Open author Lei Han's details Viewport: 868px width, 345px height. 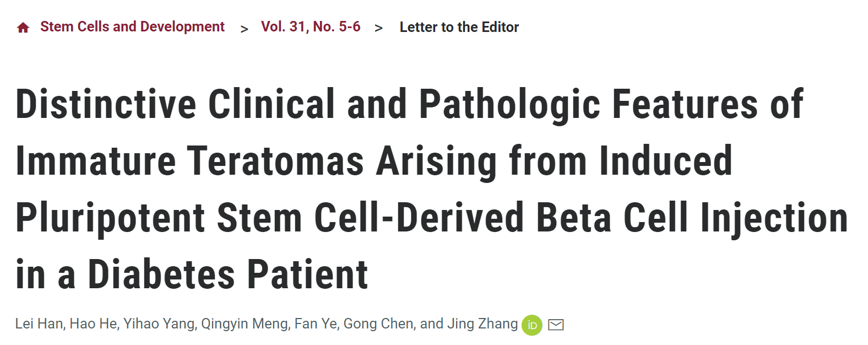point(39,324)
